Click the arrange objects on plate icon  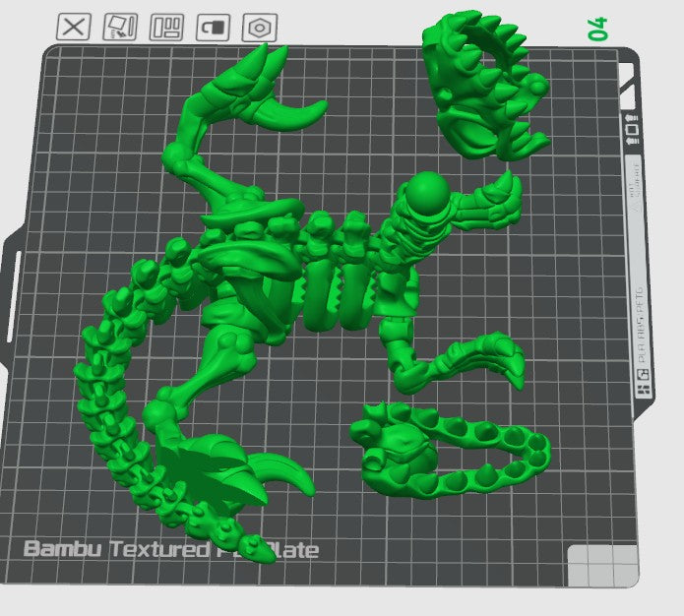click(x=166, y=27)
